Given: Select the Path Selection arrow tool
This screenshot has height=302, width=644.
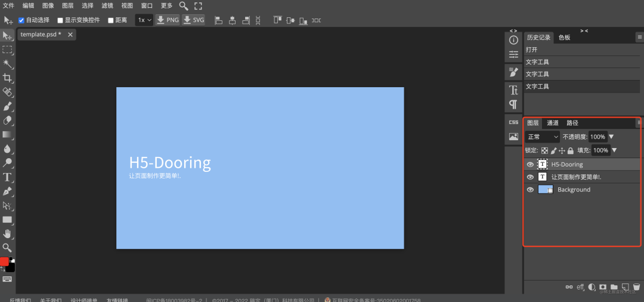Looking at the screenshot, I should tap(7, 205).
